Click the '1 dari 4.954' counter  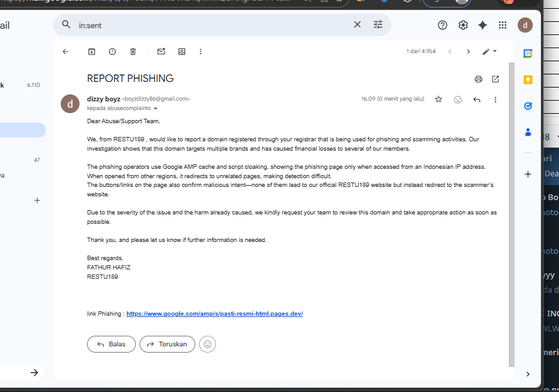click(421, 51)
